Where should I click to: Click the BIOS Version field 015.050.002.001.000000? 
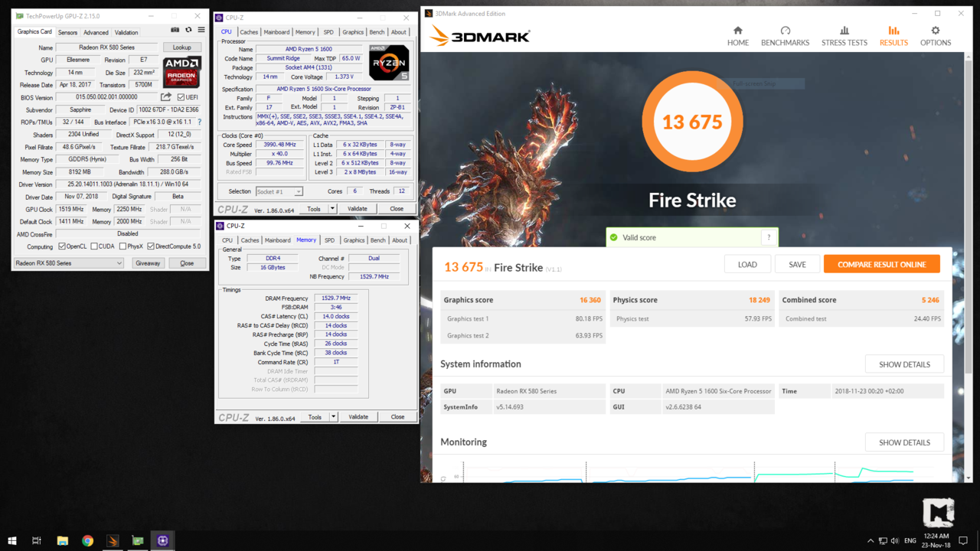[106, 97]
